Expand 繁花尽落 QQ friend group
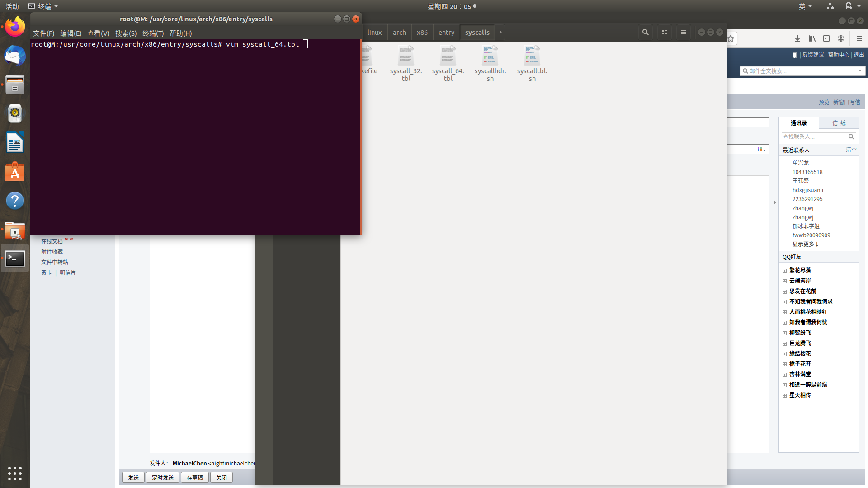 pos(785,271)
